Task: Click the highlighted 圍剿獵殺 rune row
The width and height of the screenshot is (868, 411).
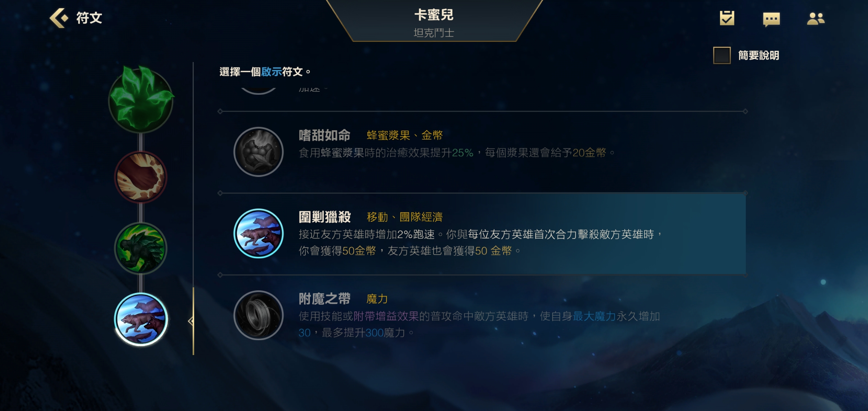Action: click(x=482, y=234)
